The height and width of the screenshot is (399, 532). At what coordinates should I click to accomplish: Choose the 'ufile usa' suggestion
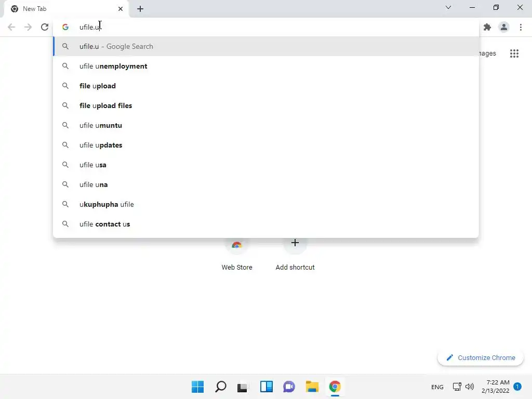tap(266, 165)
